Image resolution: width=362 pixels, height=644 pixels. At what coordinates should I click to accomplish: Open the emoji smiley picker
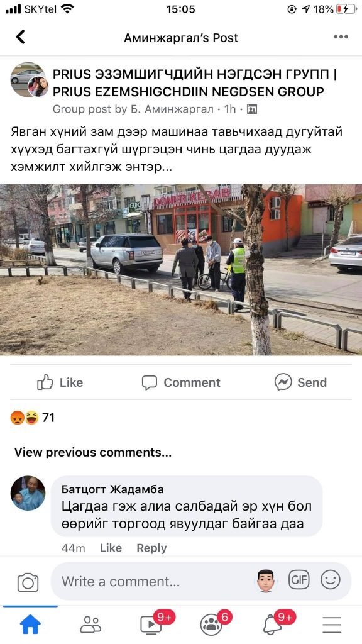click(x=331, y=580)
